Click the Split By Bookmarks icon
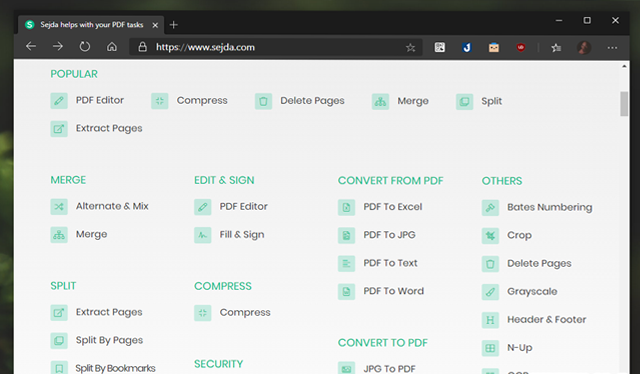 point(59,367)
